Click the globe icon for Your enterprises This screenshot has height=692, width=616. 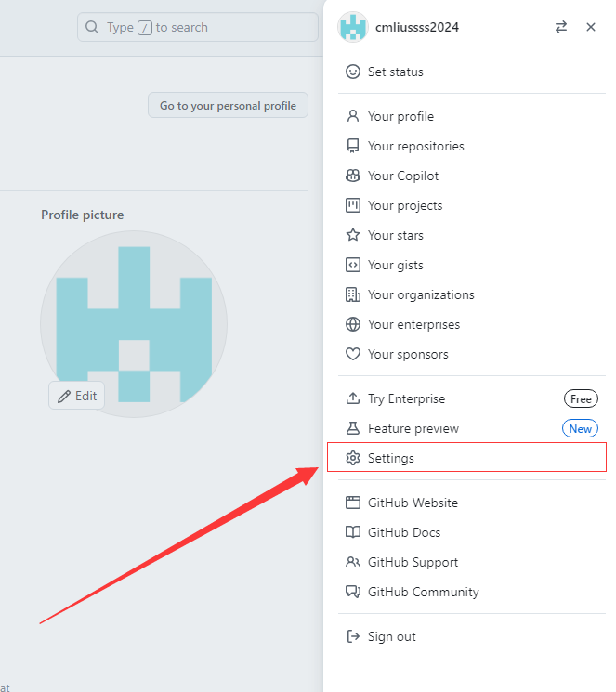pyautogui.click(x=352, y=324)
